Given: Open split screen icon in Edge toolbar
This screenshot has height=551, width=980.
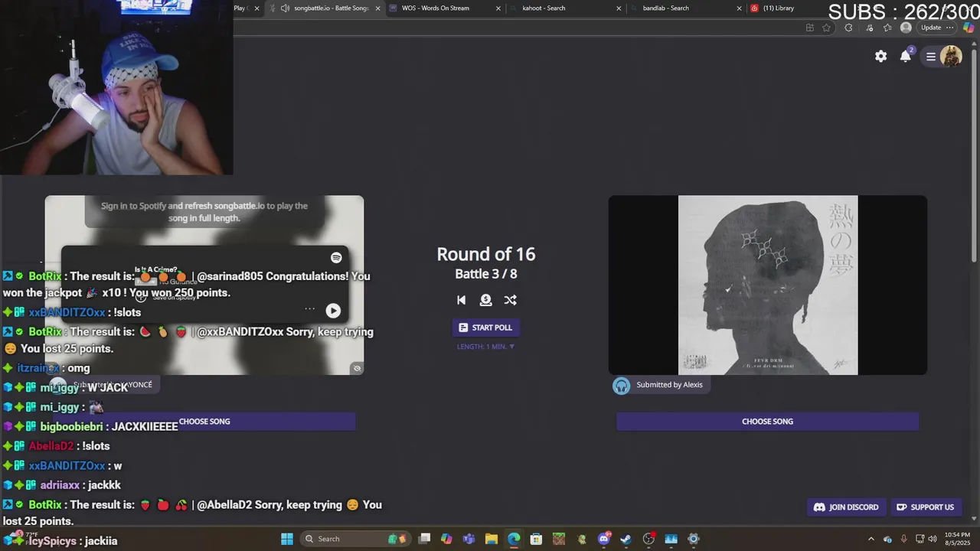Looking at the screenshot, I should point(810,28).
